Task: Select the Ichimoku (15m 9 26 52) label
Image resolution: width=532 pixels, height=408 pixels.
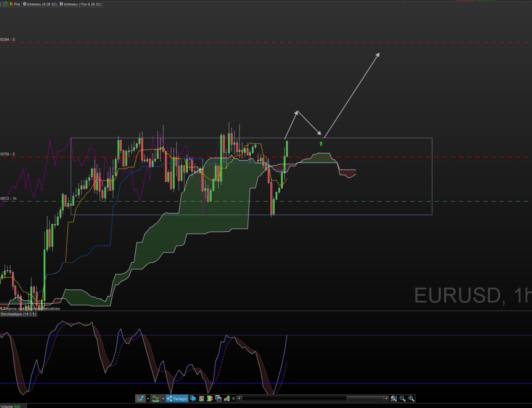Action: pos(81,4)
